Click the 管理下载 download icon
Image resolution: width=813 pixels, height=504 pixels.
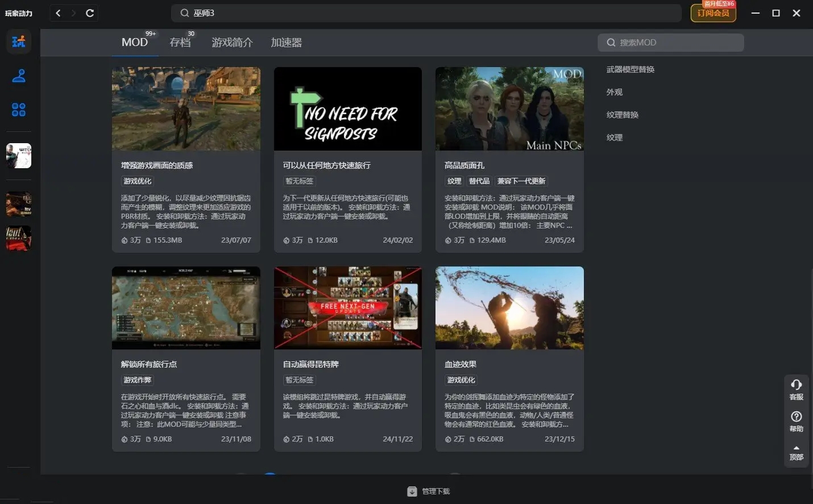412,491
